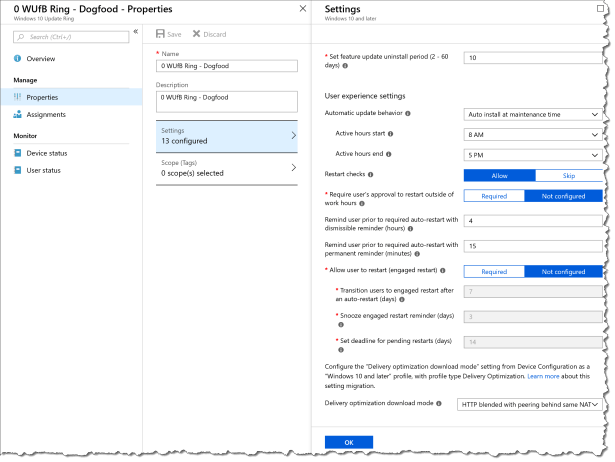Open Automatic update behavior dropdown
This screenshot has width=615, height=462.
pyautogui.click(x=533, y=114)
